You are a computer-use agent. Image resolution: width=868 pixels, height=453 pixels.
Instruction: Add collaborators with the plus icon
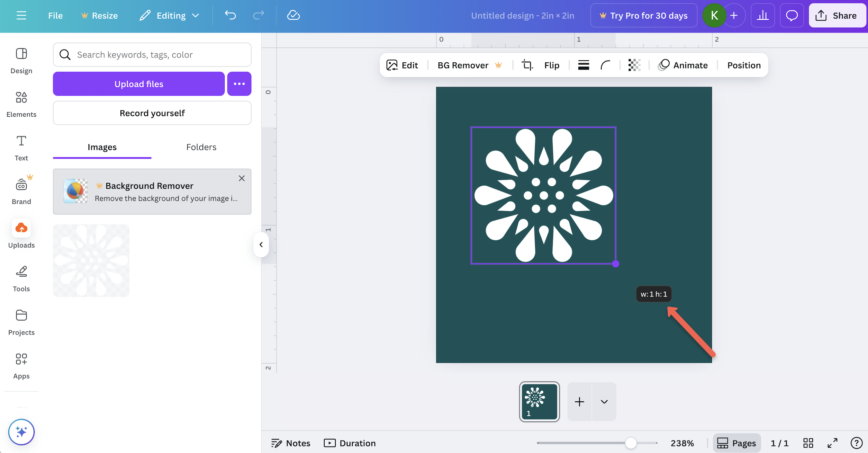pyautogui.click(x=734, y=16)
